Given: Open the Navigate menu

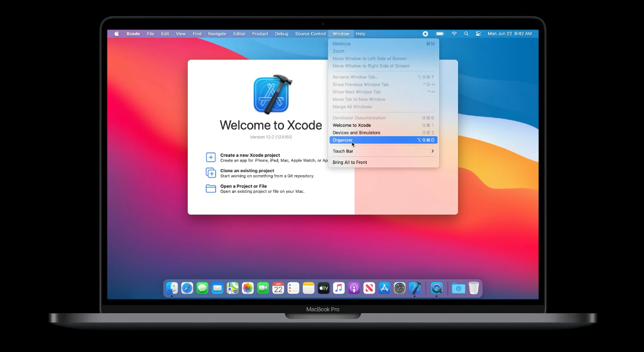Looking at the screenshot, I should click(x=217, y=34).
